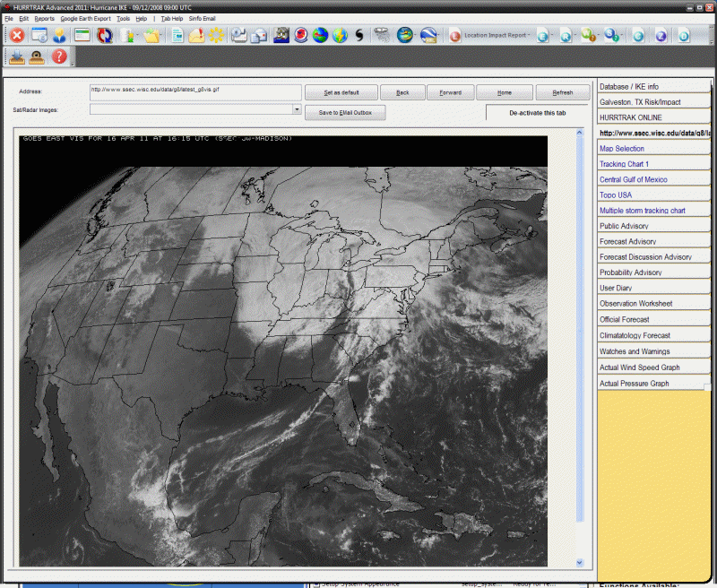The image size is (717, 588).
Task: Click the red help question mark icon
Action: pyautogui.click(x=60, y=57)
